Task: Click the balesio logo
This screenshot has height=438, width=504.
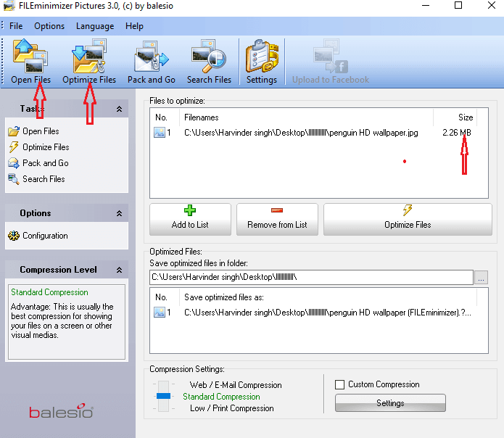Action: coord(61,411)
